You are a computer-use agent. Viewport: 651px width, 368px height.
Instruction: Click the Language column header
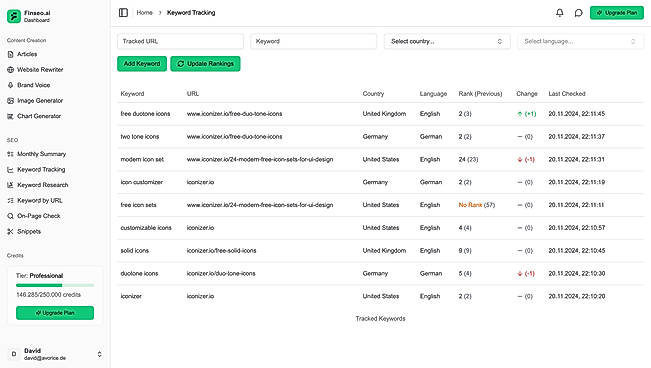433,94
